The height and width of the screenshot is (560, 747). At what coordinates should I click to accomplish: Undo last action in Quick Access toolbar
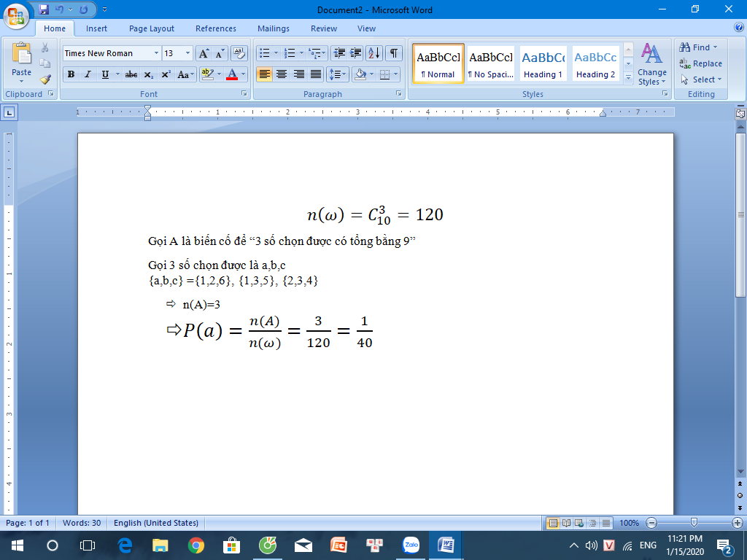pyautogui.click(x=59, y=9)
